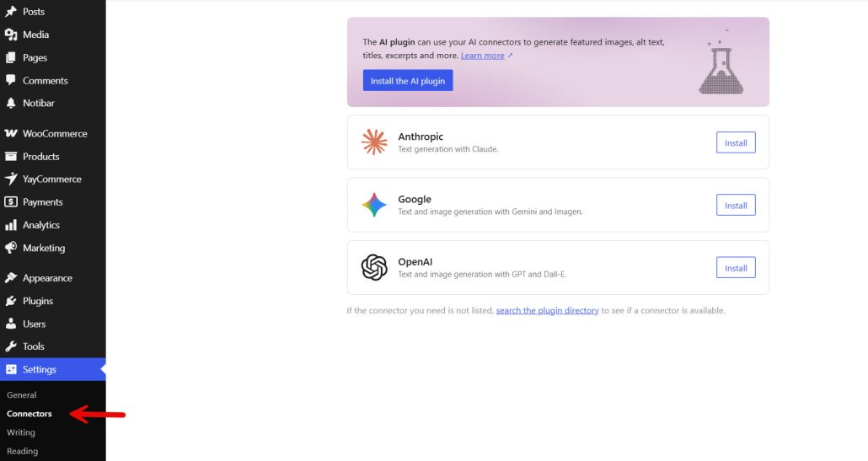Click the Anthropic starburst logo
Image resolution: width=868 pixels, height=461 pixels.
tap(374, 142)
